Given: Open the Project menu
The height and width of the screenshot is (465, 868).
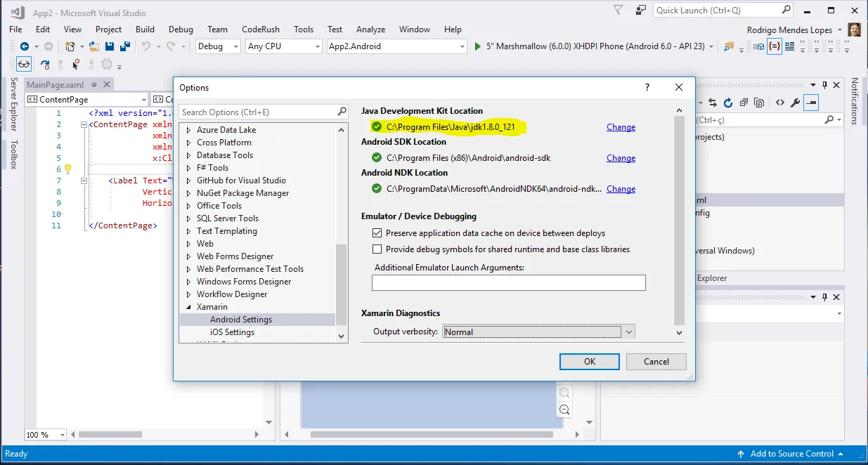Looking at the screenshot, I should coord(108,30).
